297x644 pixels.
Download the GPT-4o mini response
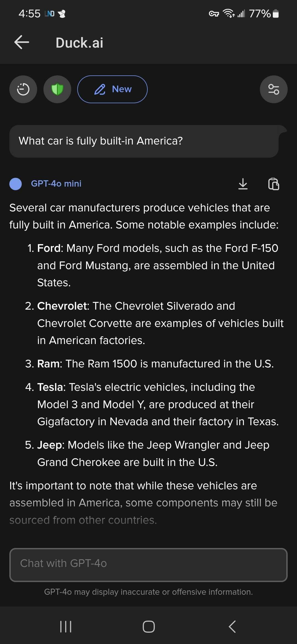point(243,184)
